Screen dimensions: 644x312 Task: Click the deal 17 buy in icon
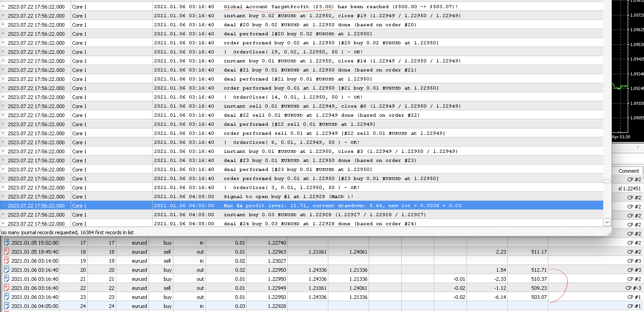[x=7, y=242]
